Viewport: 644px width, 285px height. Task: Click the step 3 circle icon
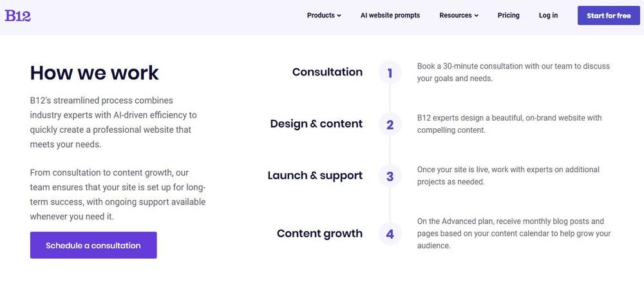pyautogui.click(x=390, y=176)
